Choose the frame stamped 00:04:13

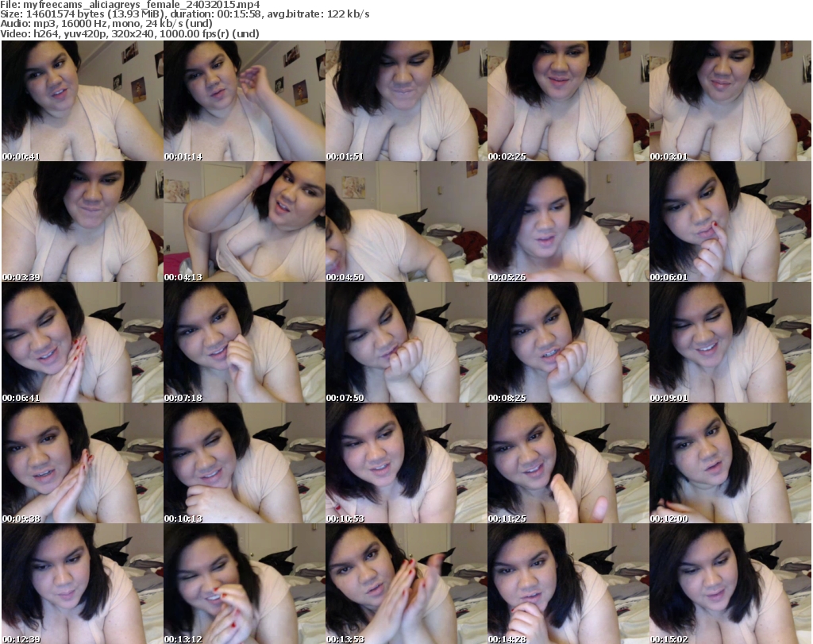click(x=245, y=222)
